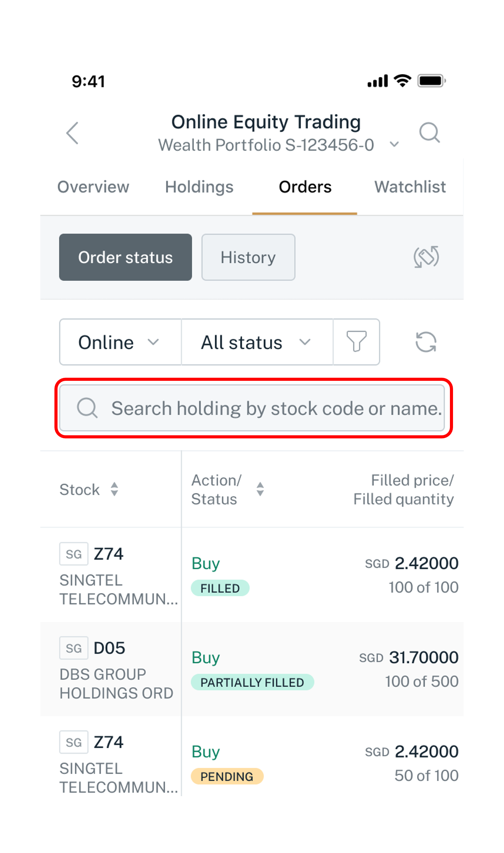Screen dimensions: 504x853
Task: Open the D05 DBS Group Holdings order
Action: click(252, 669)
